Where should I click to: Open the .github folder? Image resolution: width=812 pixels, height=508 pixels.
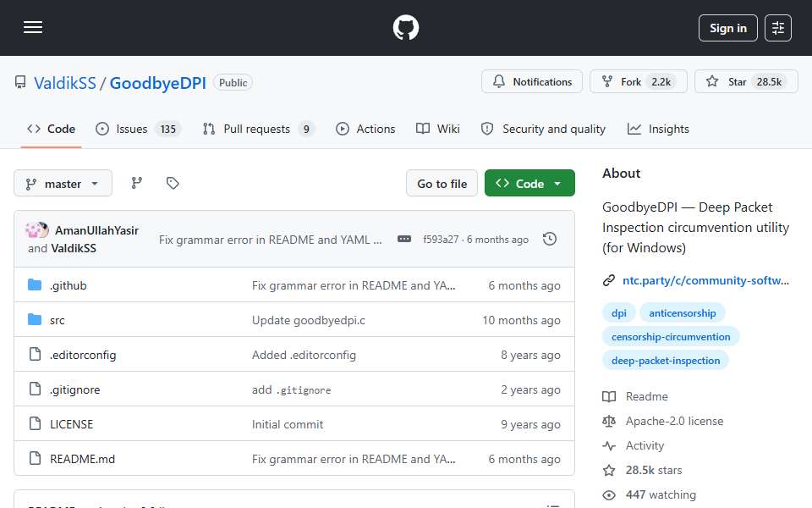point(69,285)
